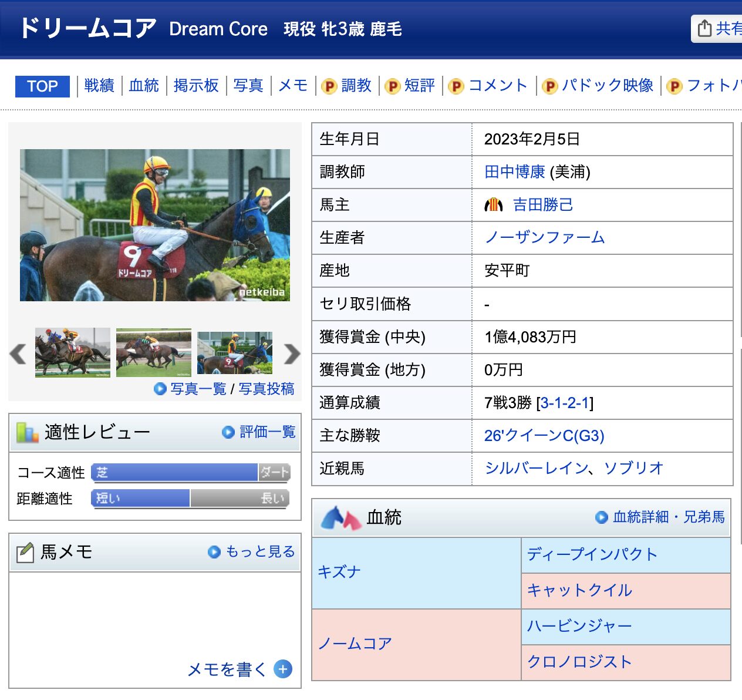742x700 pixels.
Task: Open relative ソブリオ link
Action: (634, 468)
